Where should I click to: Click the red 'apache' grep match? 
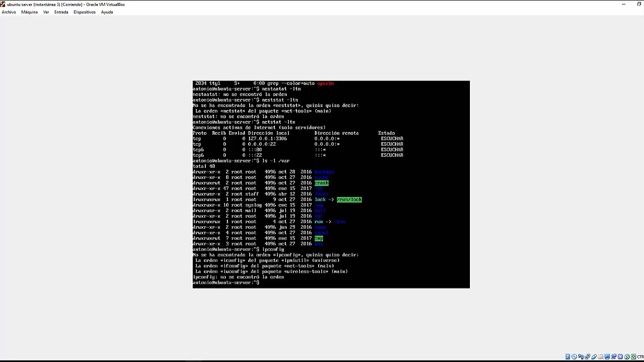click(326, 83)
